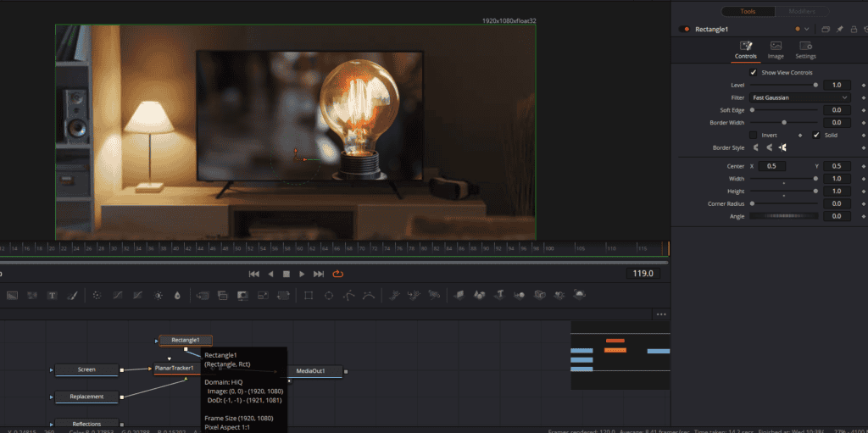Expand the chevron next to Rectangle1 color dot
This screenshot has width=868, height=433.
pos(807,30)
